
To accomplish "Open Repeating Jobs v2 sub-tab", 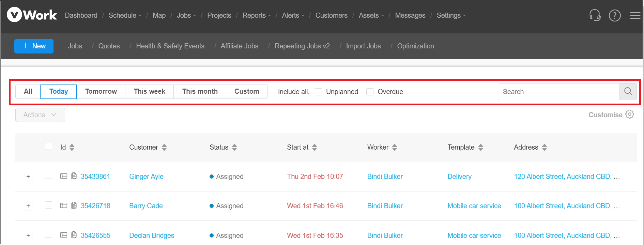I will (302, 46).
